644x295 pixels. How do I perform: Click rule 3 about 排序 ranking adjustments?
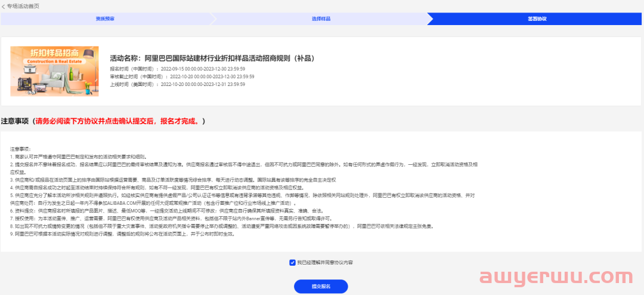pos(174,180)
